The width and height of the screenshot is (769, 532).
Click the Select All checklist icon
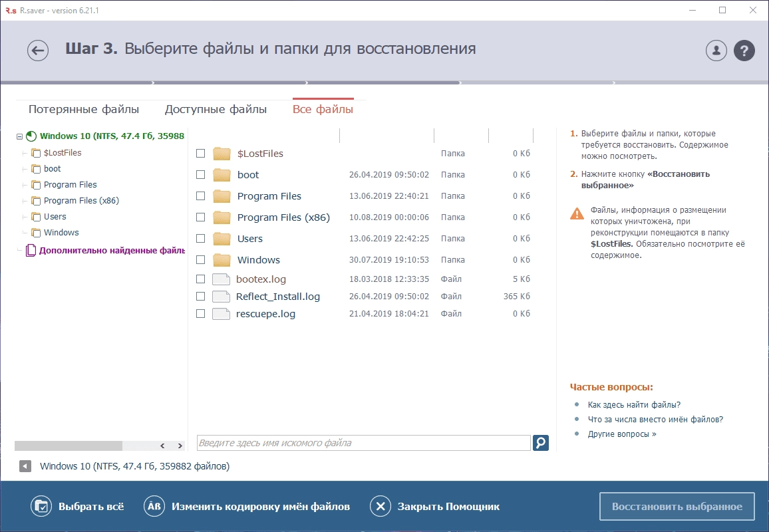(41, 507)
